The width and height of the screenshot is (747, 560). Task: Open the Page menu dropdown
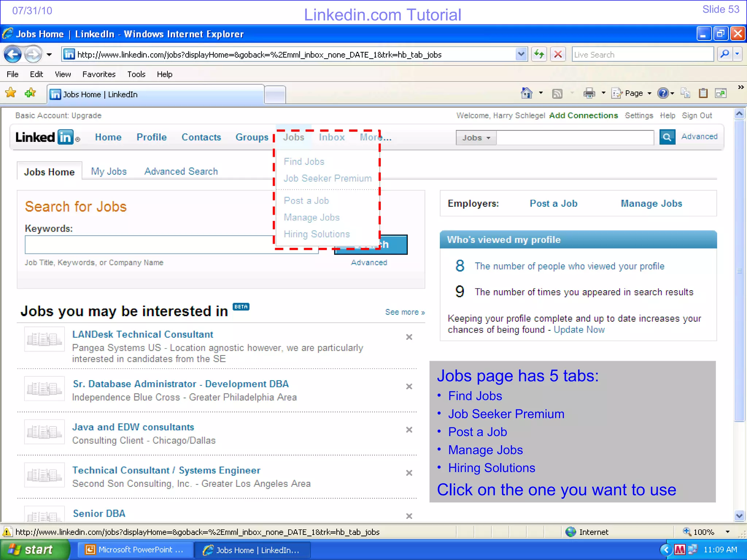click(x=632, y=93)
